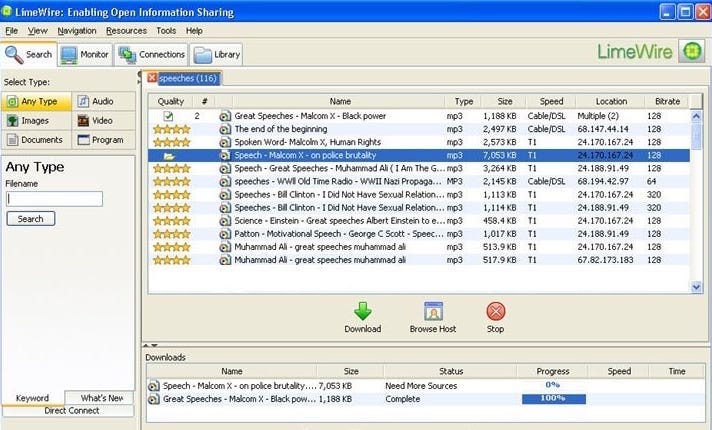Open the Tools menu
Viewport: 712px width, 430px height.
coord(166,31)
